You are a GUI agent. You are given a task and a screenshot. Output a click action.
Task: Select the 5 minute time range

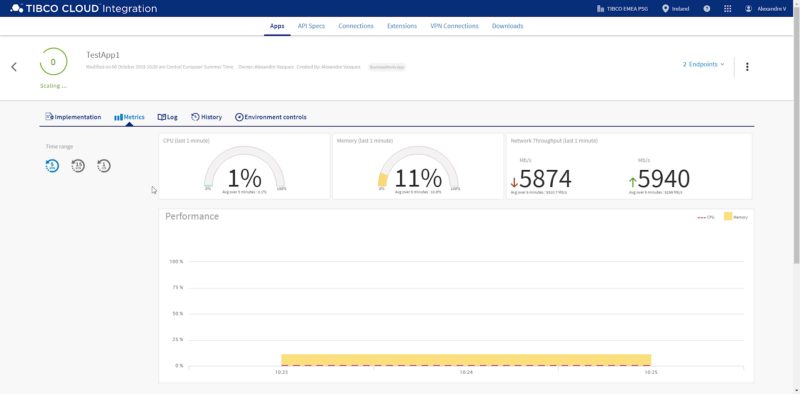(x=52, y=166)
